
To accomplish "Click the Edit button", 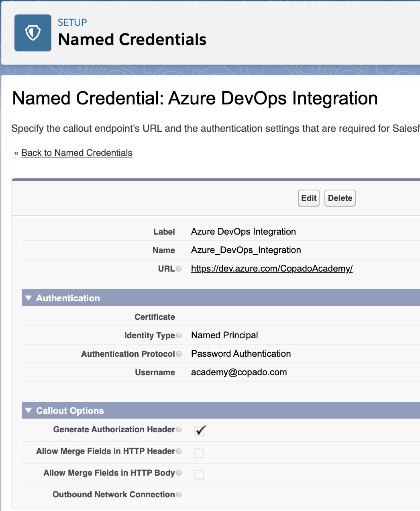I will coord(309,198).
